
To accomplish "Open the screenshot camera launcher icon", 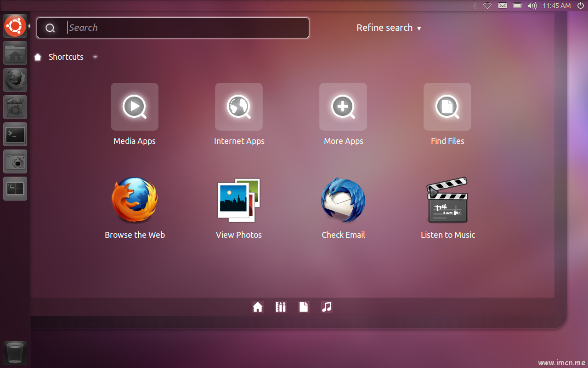I will [15, 161].
